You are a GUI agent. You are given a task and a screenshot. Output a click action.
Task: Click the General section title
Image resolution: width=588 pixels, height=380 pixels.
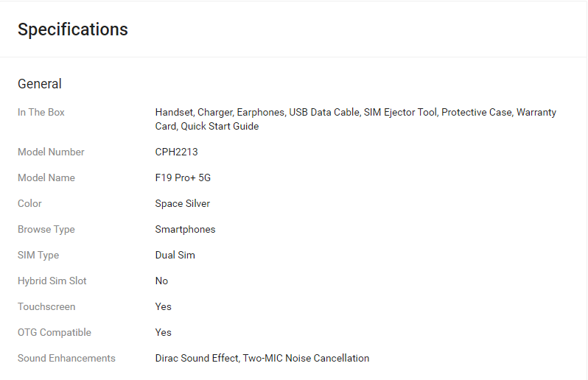pos(40,84)
